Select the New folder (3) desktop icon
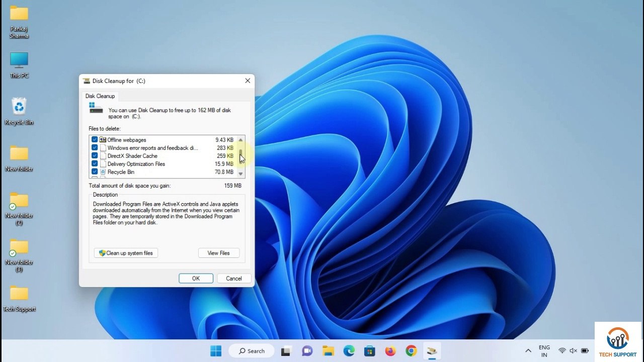The image size is (644, 362). tap(19, 255)
